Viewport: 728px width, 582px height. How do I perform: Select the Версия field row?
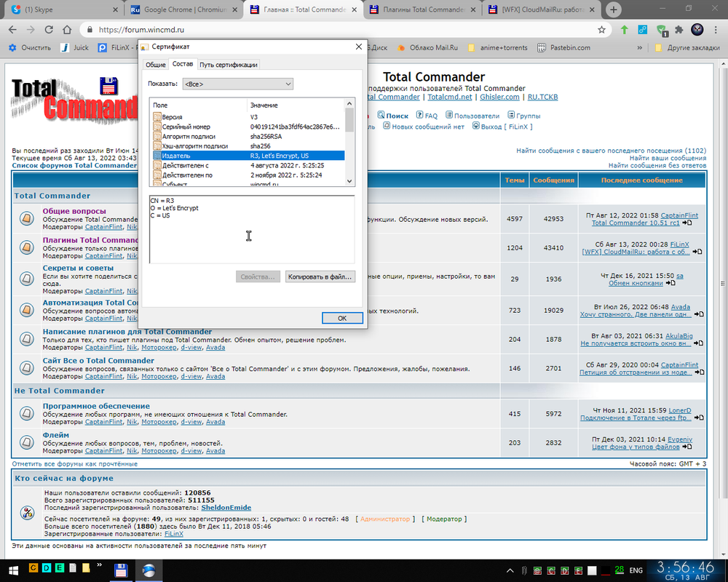point(248,117)
